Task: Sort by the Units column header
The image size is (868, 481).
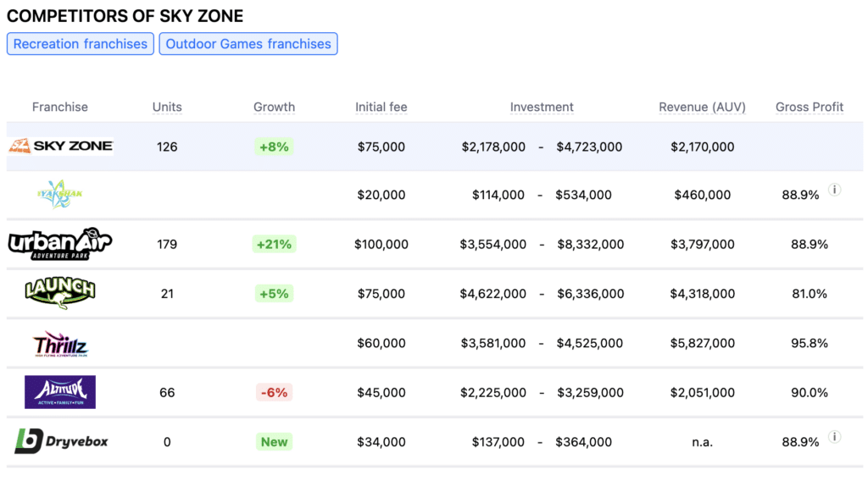Action: (167, 107)
